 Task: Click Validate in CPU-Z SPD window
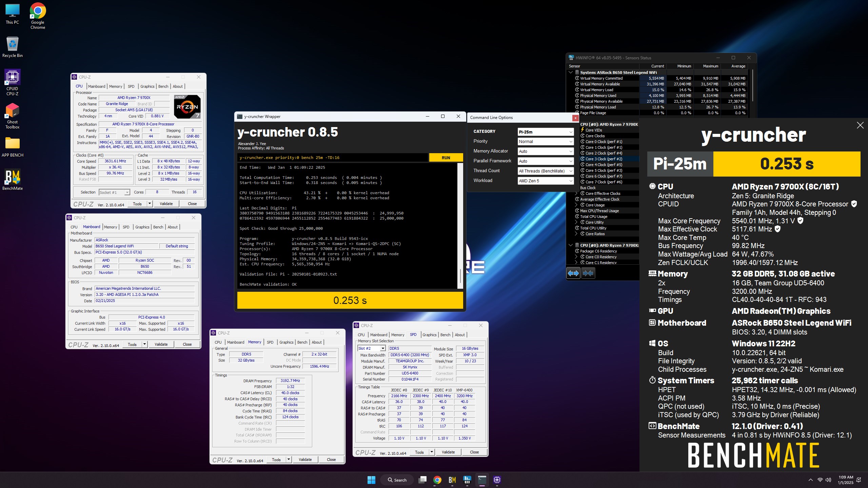tap(448, 452)
